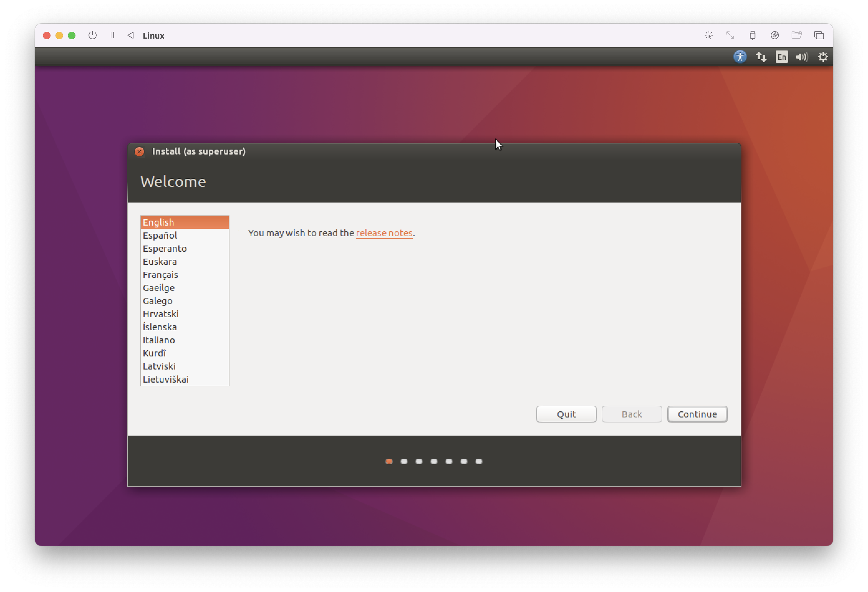Open the session gear power menu
868x592 pixels.
[x=823, y=57]
